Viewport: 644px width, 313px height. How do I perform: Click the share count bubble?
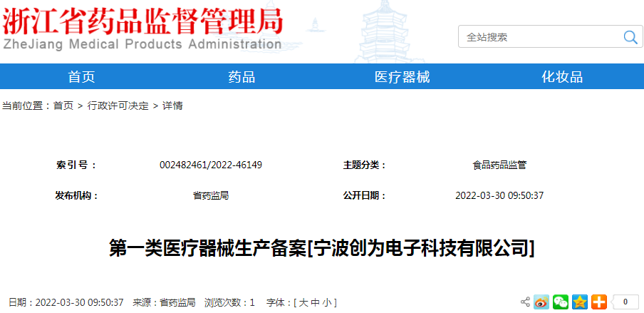[625, 302]
